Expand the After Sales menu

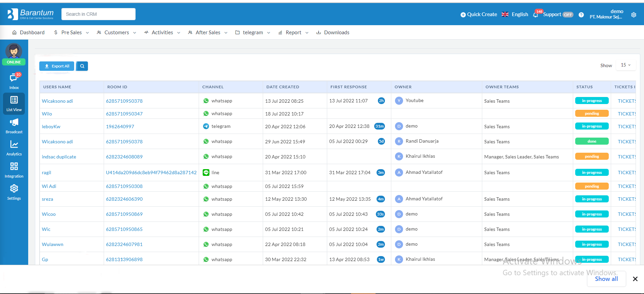(208, 33)
